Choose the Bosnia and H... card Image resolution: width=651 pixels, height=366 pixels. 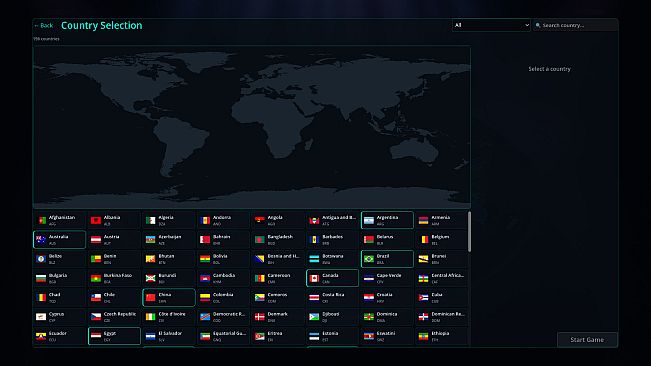pyautogui.click(x=278, y=259)
